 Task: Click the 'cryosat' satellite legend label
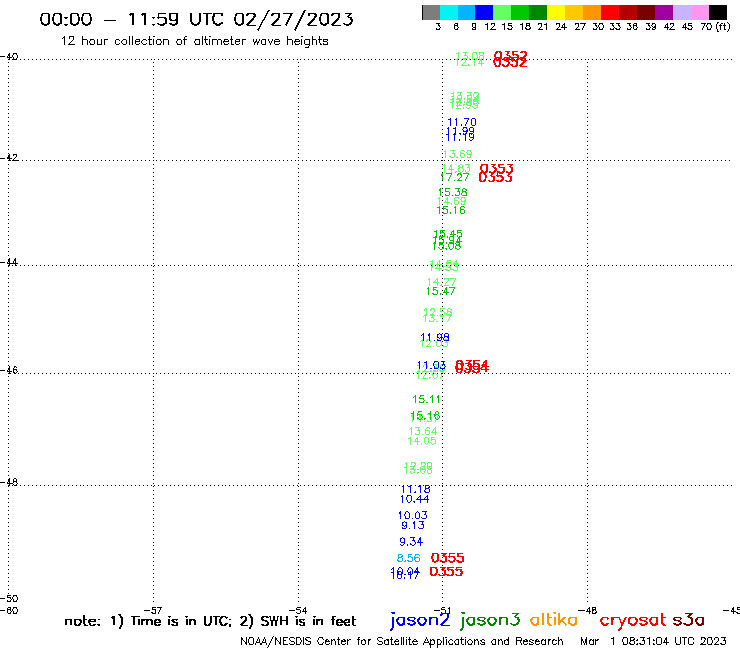pyautogui.click(x=633, y=620)
